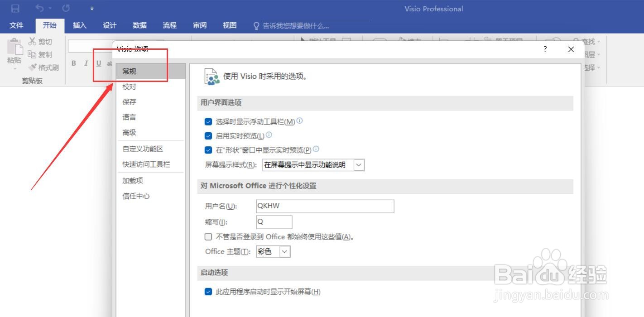Switch to the 设计 ribbon tab
The image size is (644, 317).
point(110,25)
